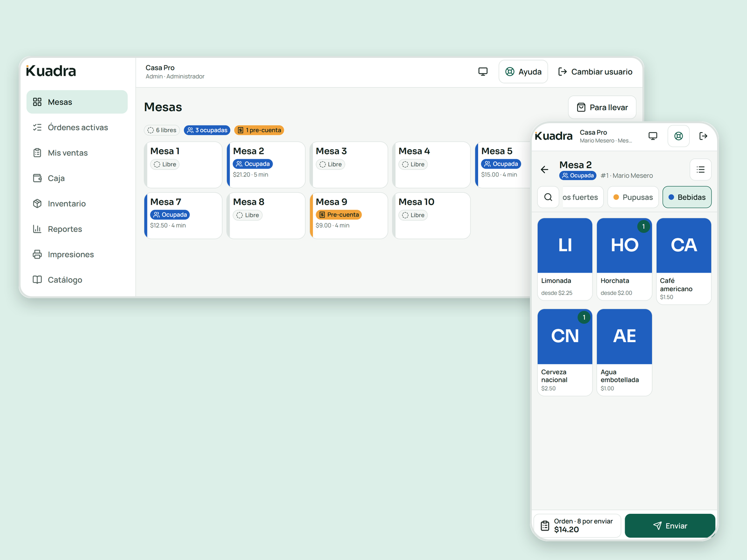The height and width of the screenshot is (560, 747).
Task: Select the partially hidden 'os fuertes' category tab
Action: pos(582,197)
